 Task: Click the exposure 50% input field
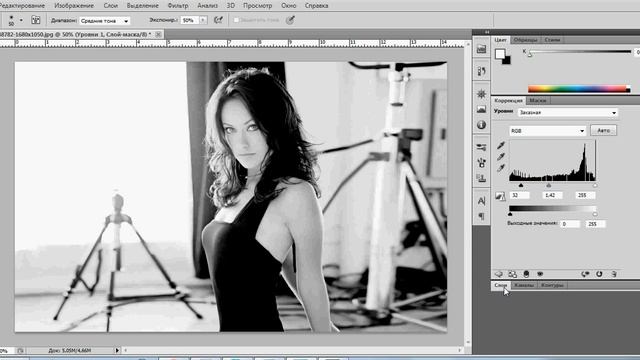click(190, 20)
